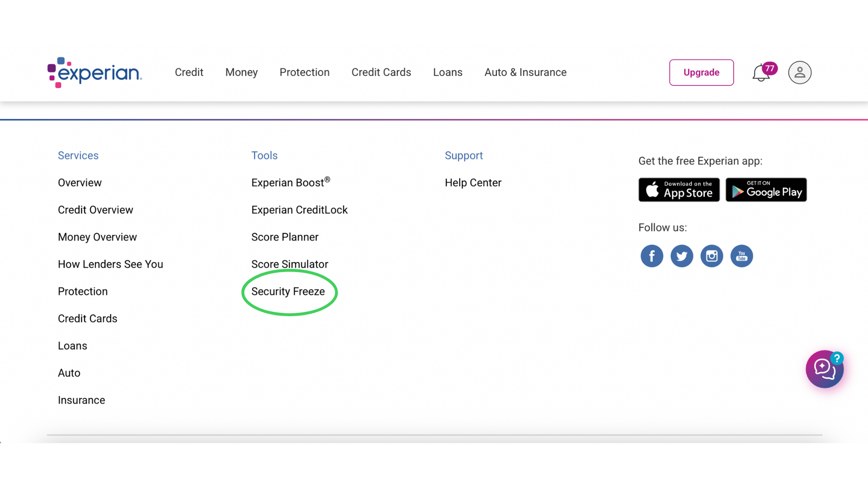Click the Experian logo
Image resolution: width=868 pixels, height=488 pixels.
[x=93, y=72]
